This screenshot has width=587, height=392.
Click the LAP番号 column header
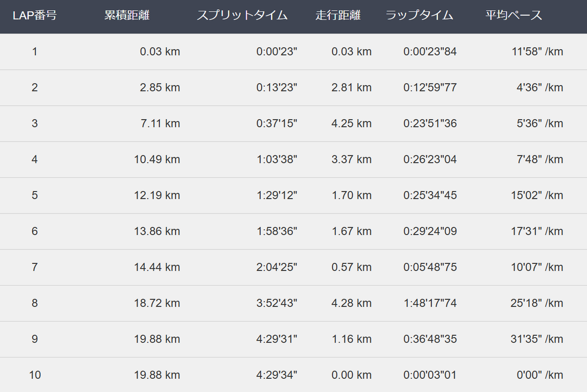[34, 15]
